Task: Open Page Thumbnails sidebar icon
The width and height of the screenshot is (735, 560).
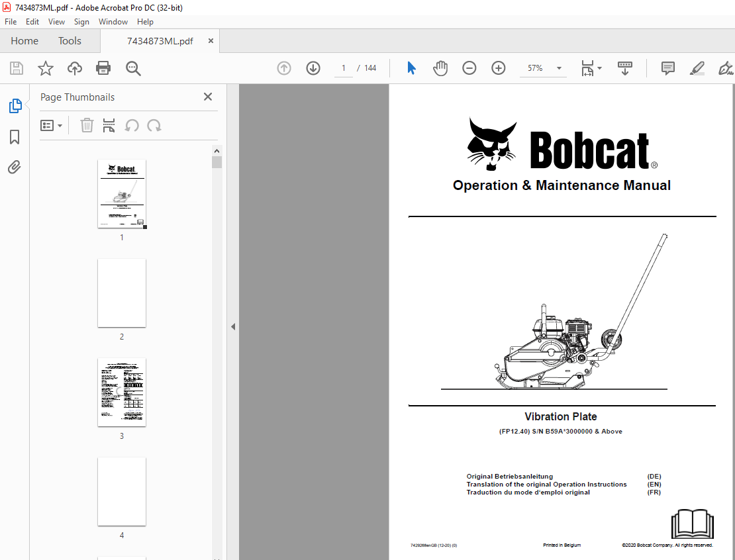Action: (15, 106)
